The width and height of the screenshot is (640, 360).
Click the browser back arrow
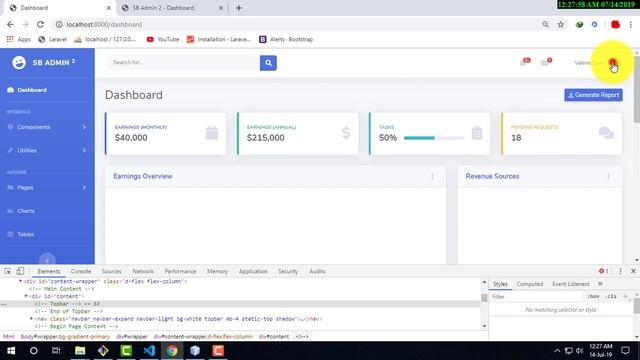coord(10,24)
